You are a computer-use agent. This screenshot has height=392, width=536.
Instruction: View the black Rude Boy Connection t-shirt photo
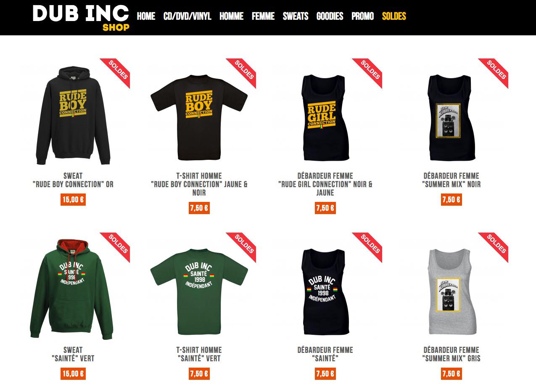pyautogui.click(x=199, y=115)
